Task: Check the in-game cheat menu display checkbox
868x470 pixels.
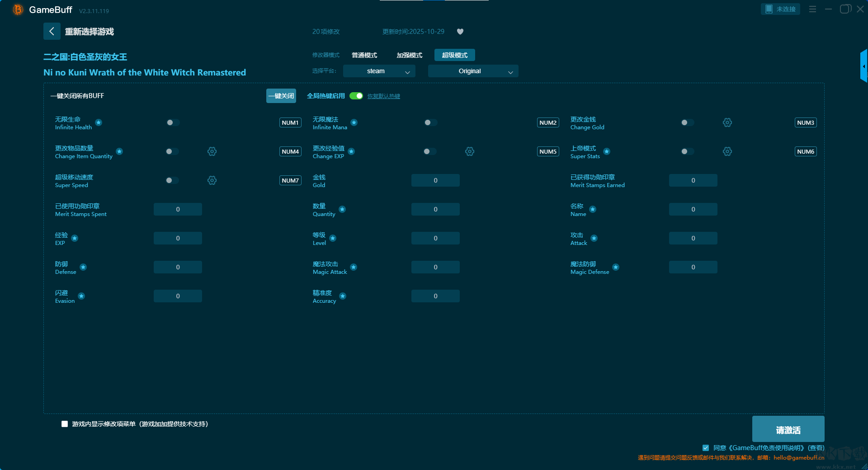Action: coord(65,424)
